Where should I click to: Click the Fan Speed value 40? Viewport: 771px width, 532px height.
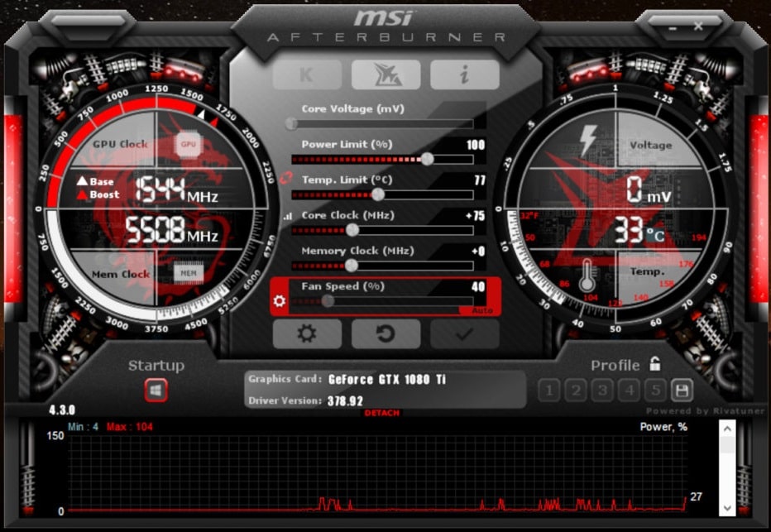point(478,287)
